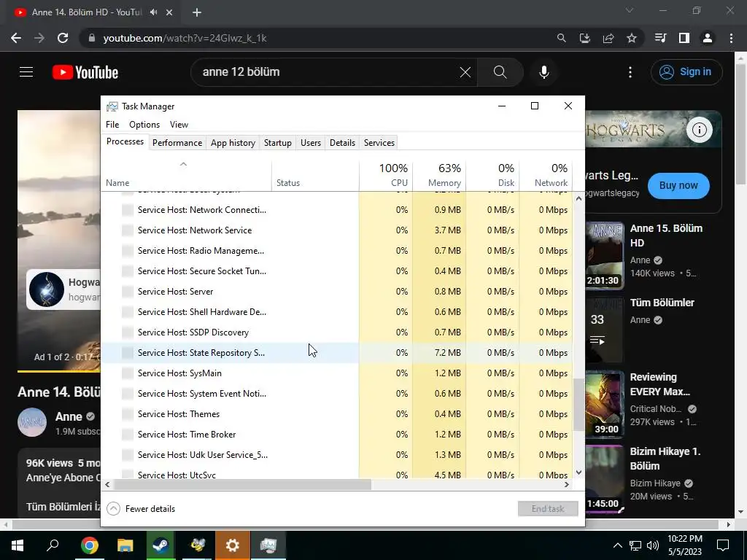Screen dimensions: 747x560
Task: Open File Explorer from the taskbar
Action: [125, 545]
